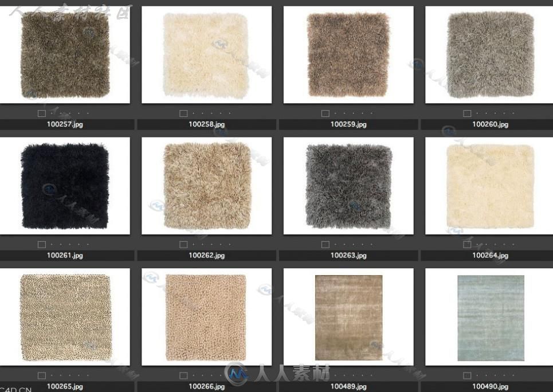Select the leopard pattern rug 100265.jpg thumbnail
553x392 pixels.
(65, 316)
